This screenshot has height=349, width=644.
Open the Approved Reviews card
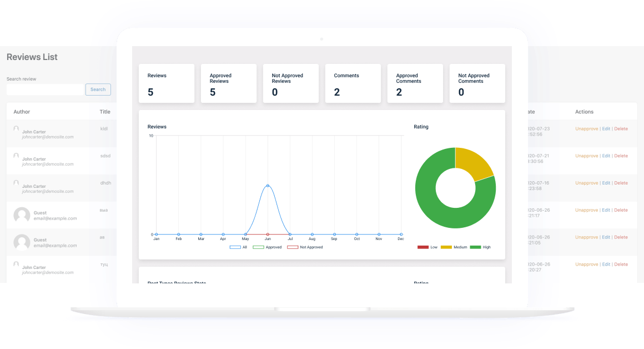click(x=229, y=83)
